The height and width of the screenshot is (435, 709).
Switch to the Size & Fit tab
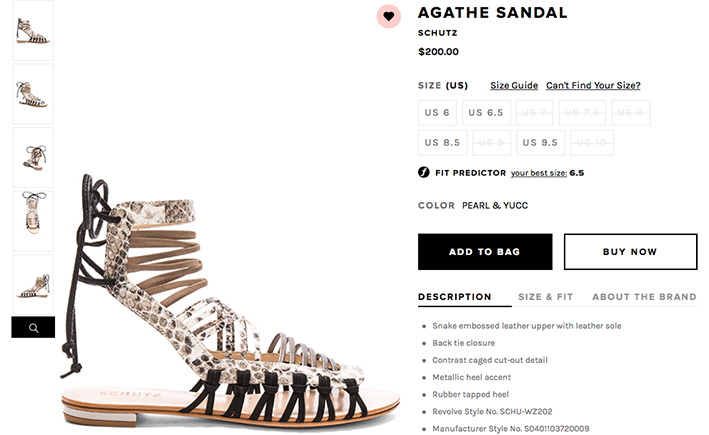tap(546, 297)
